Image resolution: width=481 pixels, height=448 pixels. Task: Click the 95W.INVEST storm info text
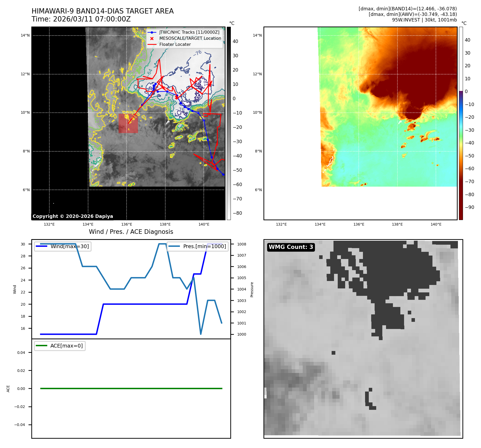tap(424, 20)
